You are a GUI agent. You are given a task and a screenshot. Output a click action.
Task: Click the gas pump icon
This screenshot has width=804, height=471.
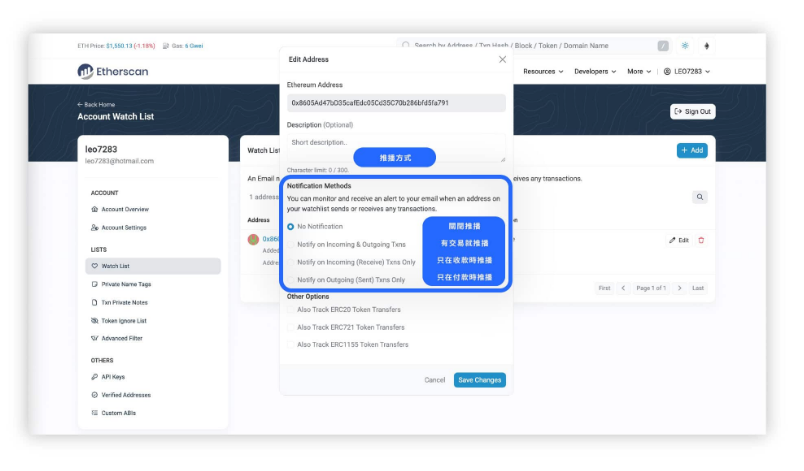click(x=166, y=46)
